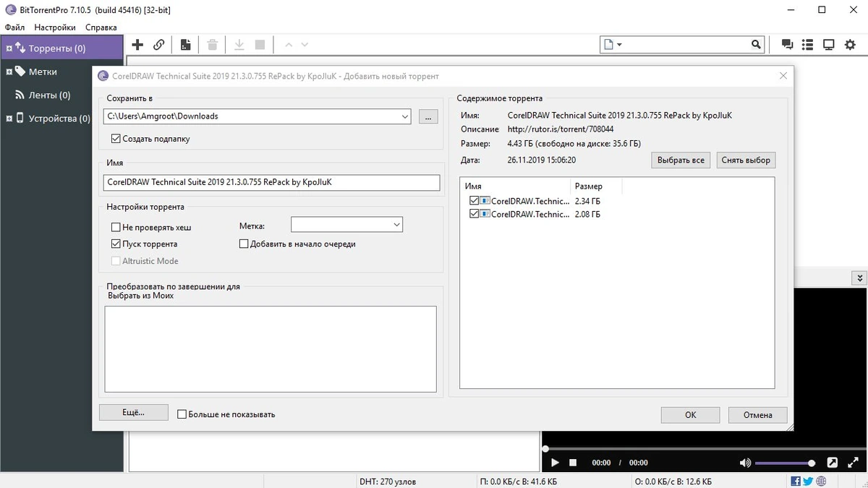Click the player volume slider
This screenshot has width=868, height=488.
[785, 463]
